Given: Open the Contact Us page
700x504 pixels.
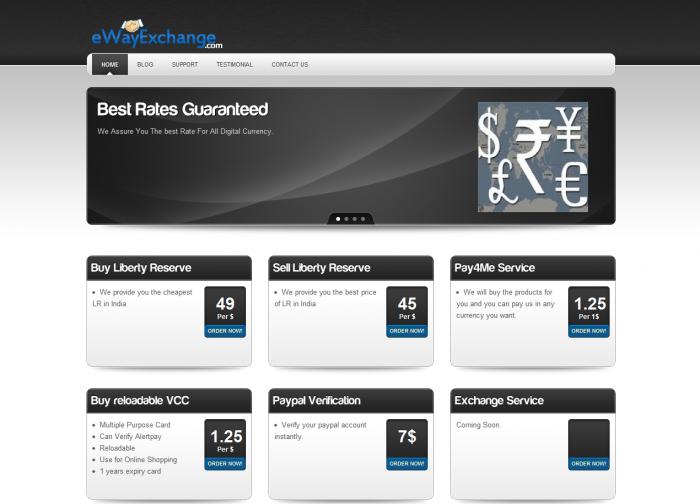Looking at the screenshot, I should [290, 65].
